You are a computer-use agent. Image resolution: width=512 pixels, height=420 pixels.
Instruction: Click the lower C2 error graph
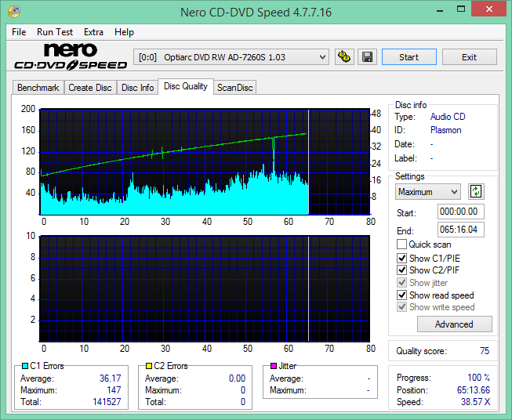[205, 288]
